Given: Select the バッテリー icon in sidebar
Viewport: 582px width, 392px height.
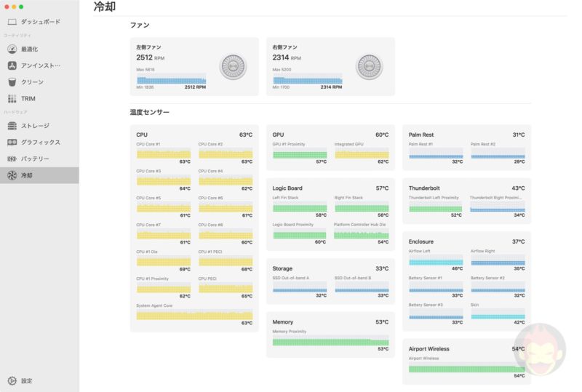Looking at the screenshot, I should coord(12,159).
